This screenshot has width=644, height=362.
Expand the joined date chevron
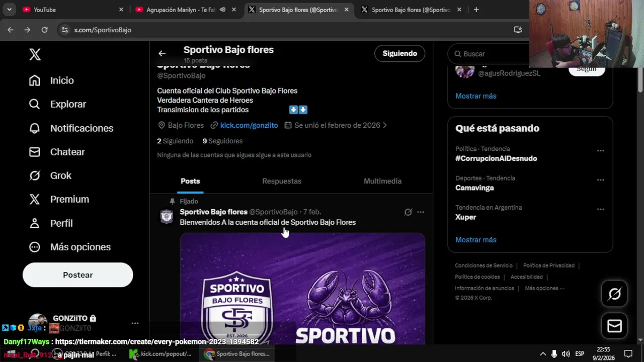click(x=385, y=125)
